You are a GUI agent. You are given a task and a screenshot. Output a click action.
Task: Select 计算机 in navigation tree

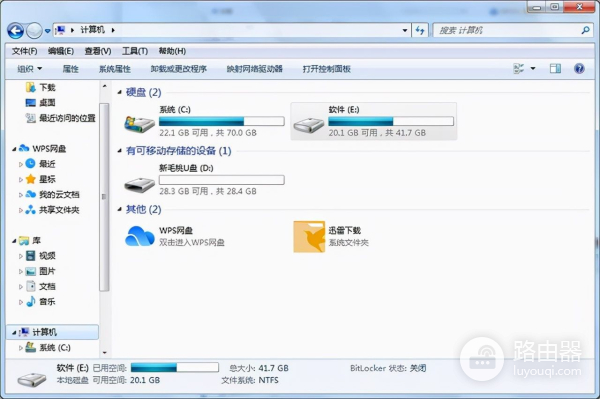52,332
